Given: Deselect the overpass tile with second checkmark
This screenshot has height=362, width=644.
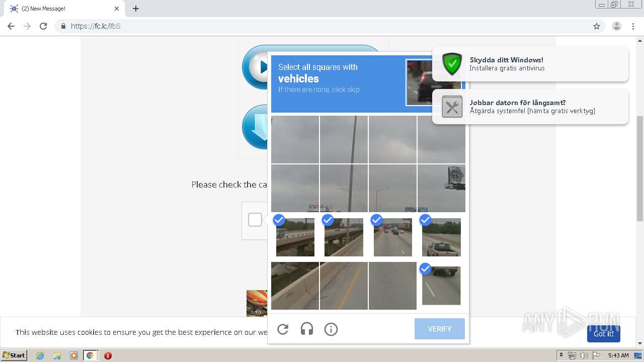Looking at the screenshot, I should point(344,237).
